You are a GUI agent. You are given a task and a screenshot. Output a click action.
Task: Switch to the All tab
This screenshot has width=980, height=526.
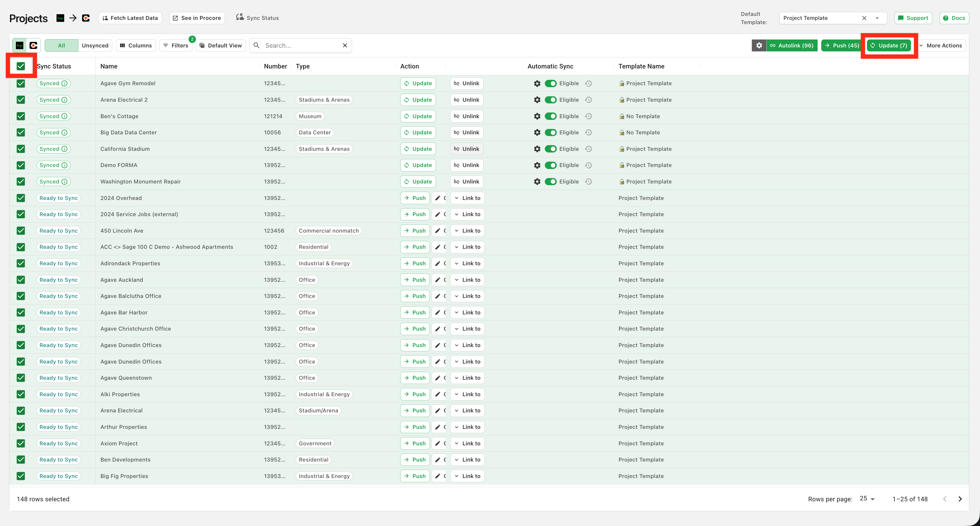tap(61, 46)
